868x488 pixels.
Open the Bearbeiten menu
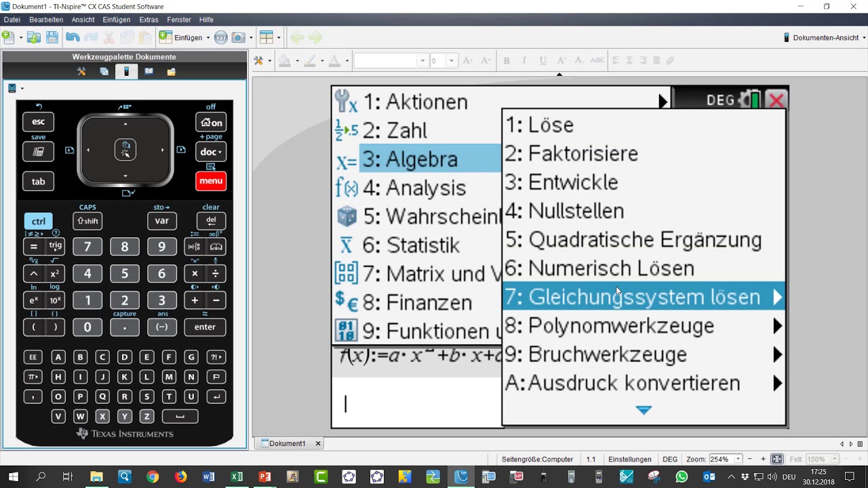(x=46, y=20)
